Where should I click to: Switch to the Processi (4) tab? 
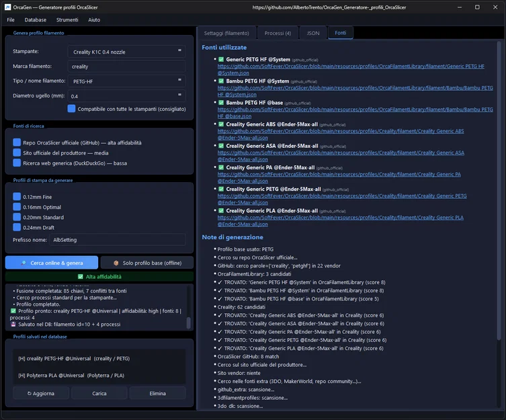[278, 33]
